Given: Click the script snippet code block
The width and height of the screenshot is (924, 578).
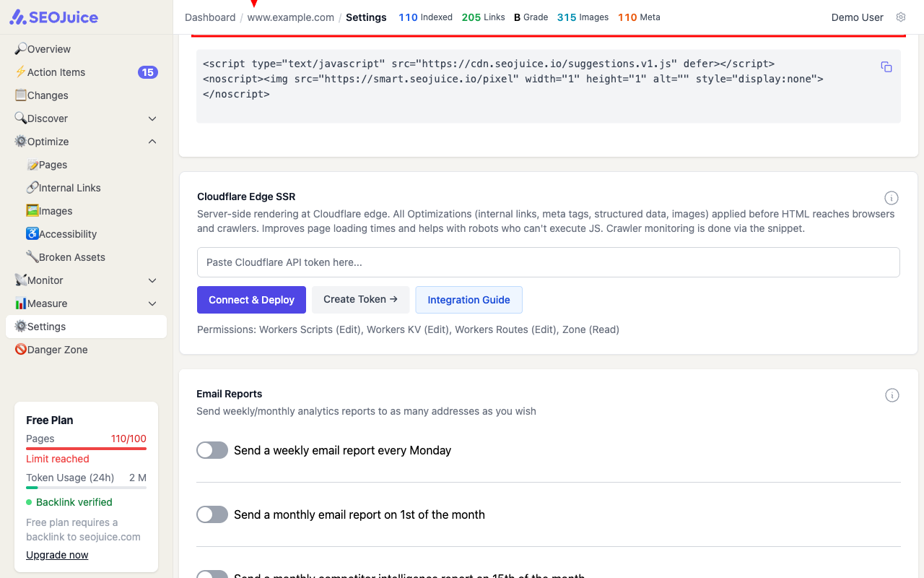Looking at the screenshot, I should tap(549, 86).
